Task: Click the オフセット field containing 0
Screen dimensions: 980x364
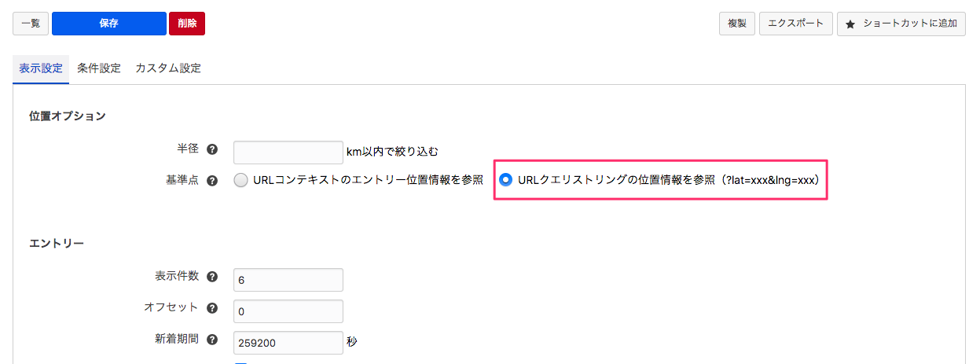Action: click(288, 311)
